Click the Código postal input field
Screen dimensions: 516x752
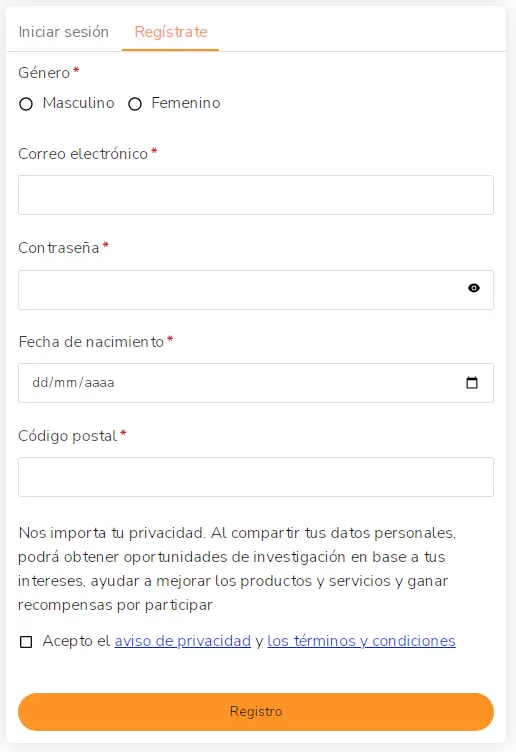pyautogui.click(x=256, y=477)
